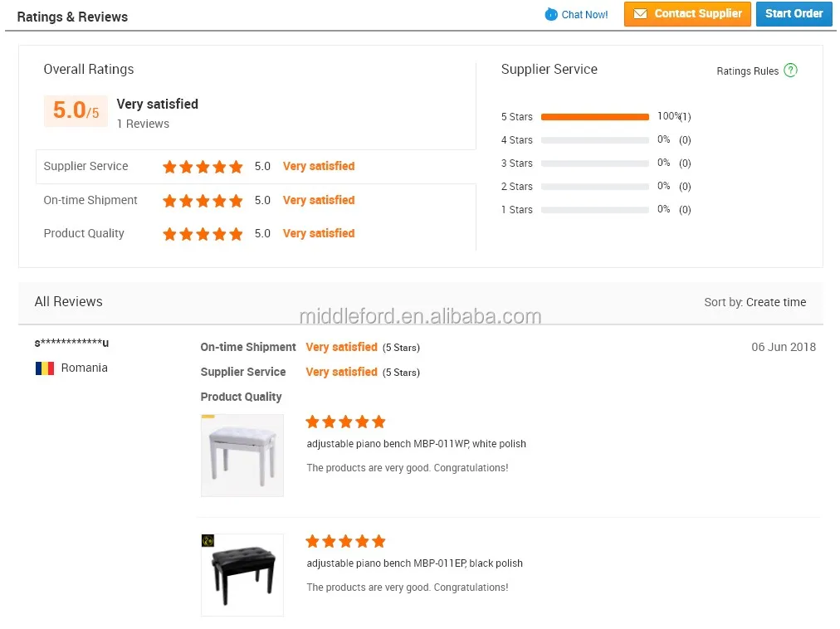Image resolution: width=840 pixels, height=629 pixels.
Task: Click the Ratings Rules question mark icon
Action: 790,71
